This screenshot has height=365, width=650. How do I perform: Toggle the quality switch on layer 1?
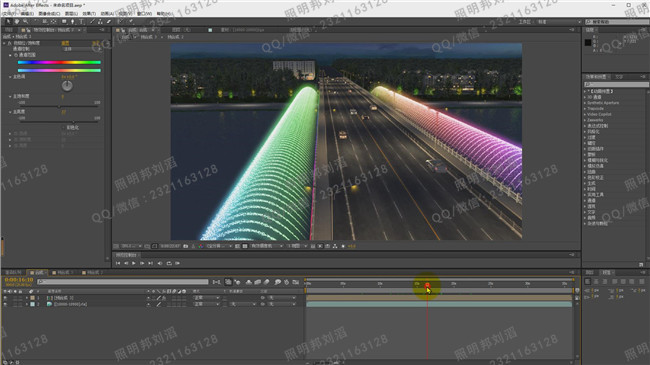(x=158, y=298)
